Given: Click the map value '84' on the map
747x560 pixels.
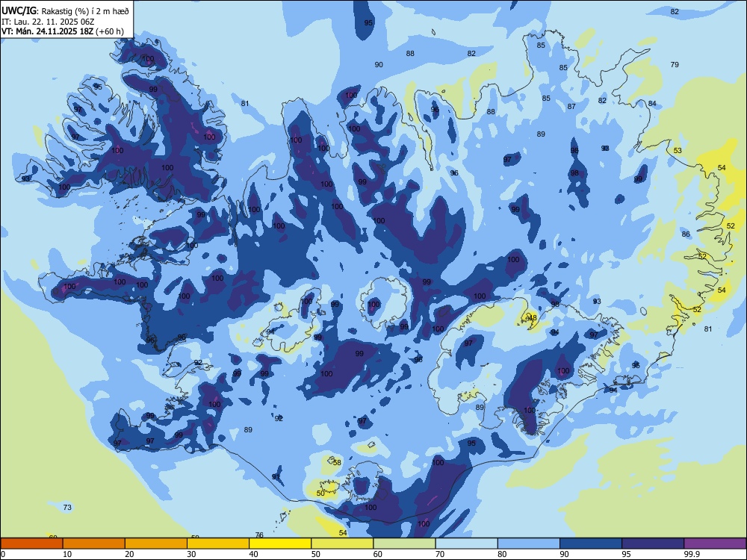Looking at the screenshot, I should point(652,103).
